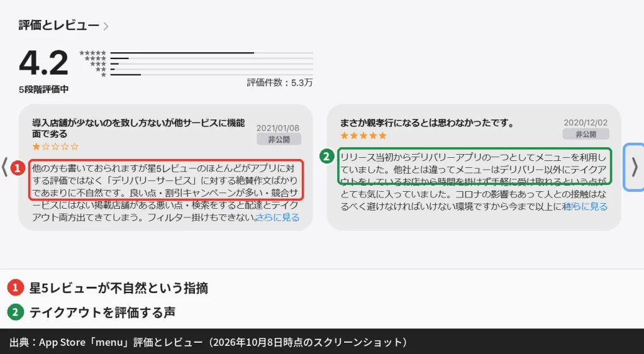Open the 評価とレビュー section chevron
644x354 pixels.
106,26
